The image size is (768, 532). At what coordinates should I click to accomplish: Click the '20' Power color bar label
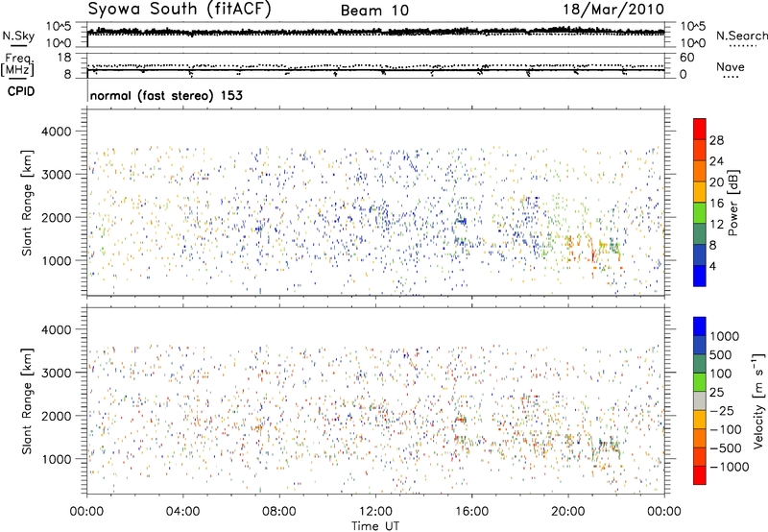tap(716, 182)
